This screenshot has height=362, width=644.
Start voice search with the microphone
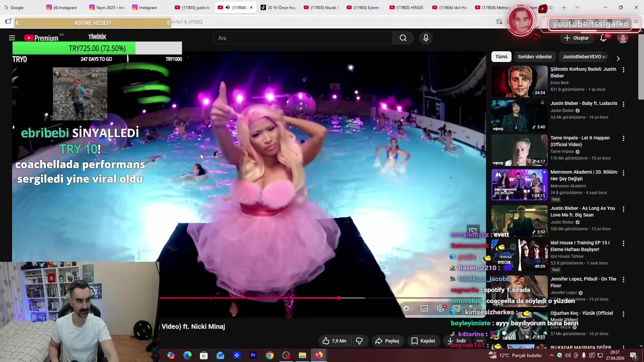tap(426, 38)
